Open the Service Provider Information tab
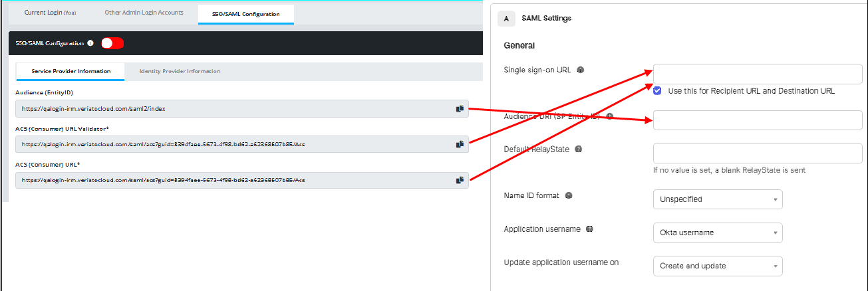This screenshot has height=291, width=868. [x=70, y=71]
